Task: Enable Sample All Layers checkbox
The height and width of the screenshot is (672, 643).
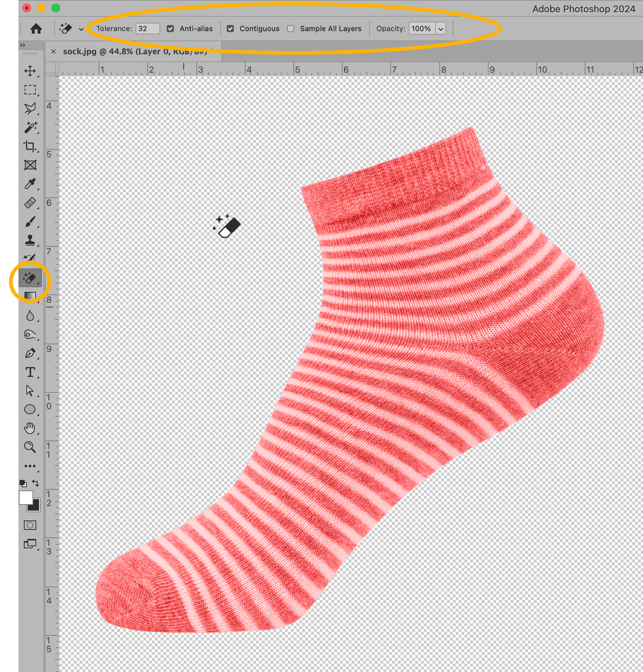Action: click(291, 29)
